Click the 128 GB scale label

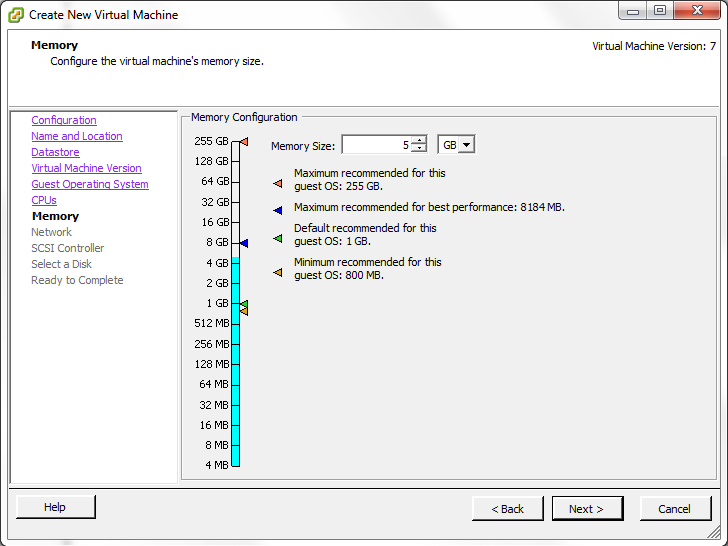[212, 161]
